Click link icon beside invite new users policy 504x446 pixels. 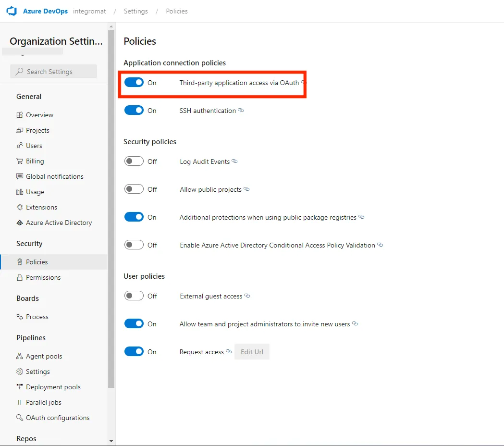355,323
